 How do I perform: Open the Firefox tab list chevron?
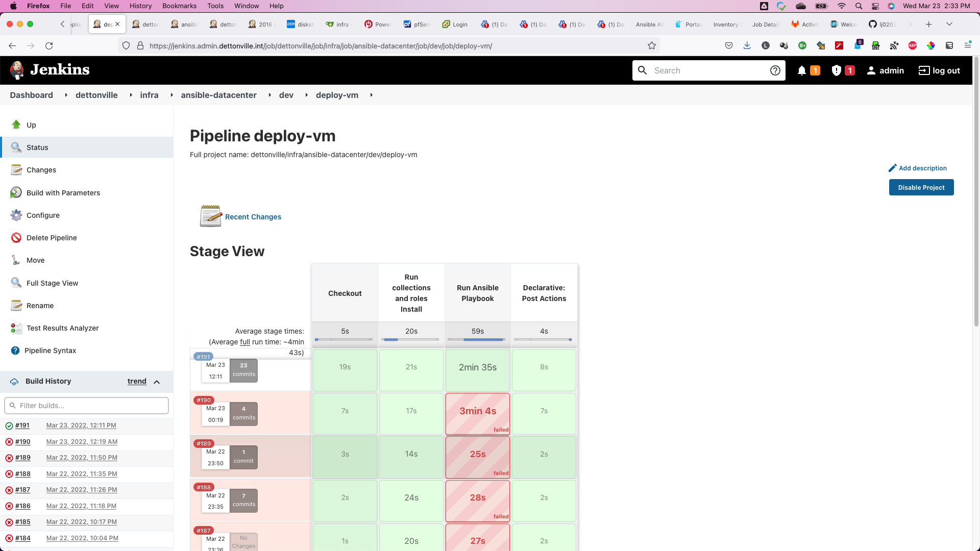[x=949, y=24]
